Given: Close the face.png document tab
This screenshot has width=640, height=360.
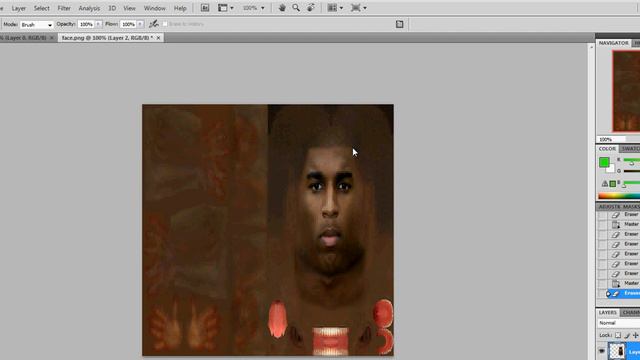Looking at the screenshot, I should (x=158, y=38).
